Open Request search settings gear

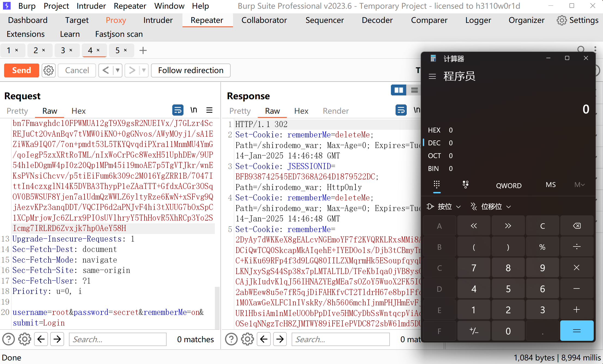click(25, 339)
